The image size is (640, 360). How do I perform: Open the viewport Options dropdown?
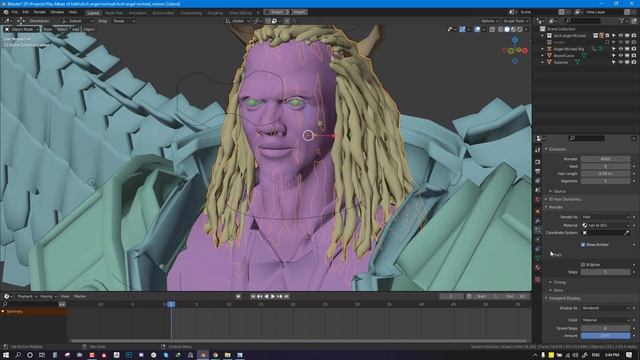point(489,21)
